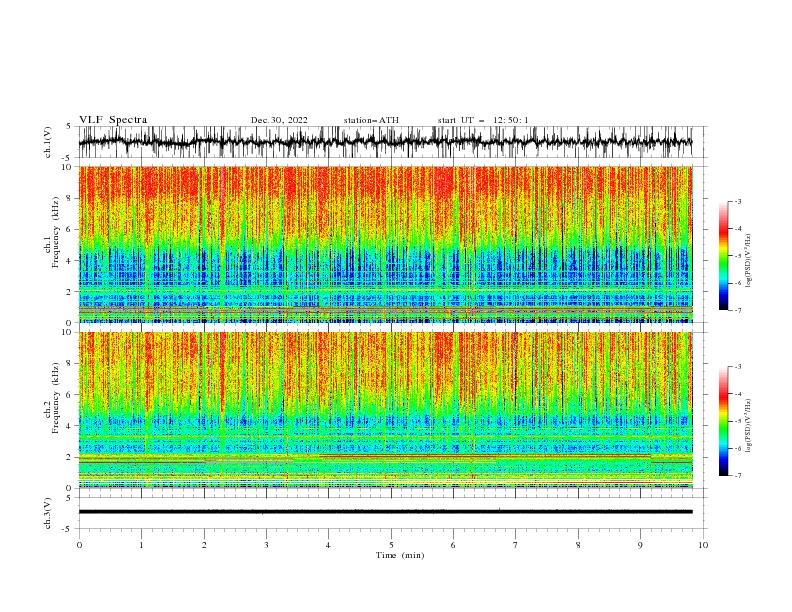This screenshot has height=612, width=792.
Task: Click the ch.1 spectrogram color bar
Action: (x=723, y=256)
